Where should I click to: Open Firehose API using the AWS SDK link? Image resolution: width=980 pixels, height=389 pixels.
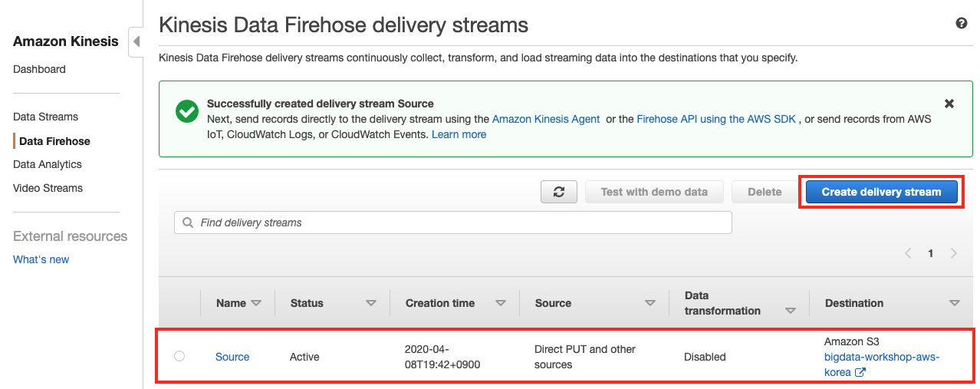tap(717, 119)
